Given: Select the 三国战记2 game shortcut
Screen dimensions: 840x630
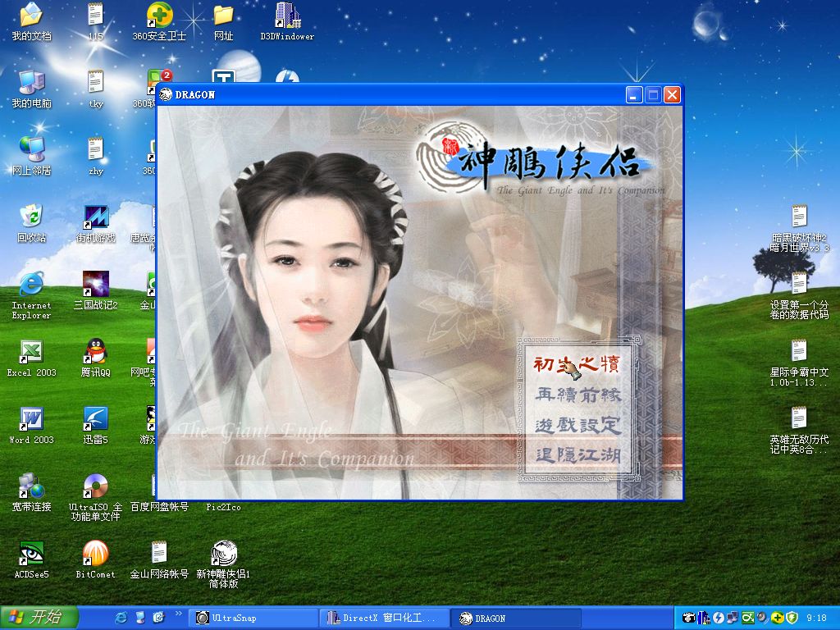Looking at the screenshot, I should pos(95,291).
